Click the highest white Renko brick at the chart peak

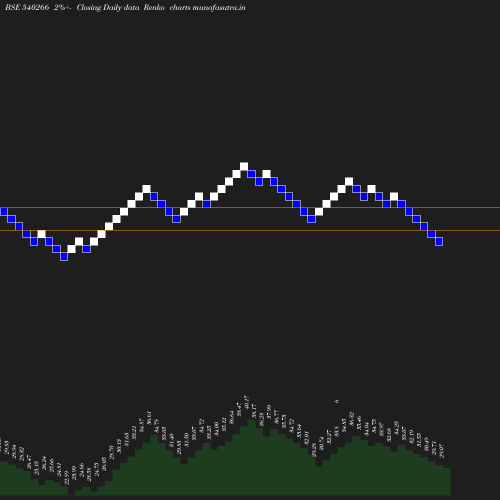244,166
